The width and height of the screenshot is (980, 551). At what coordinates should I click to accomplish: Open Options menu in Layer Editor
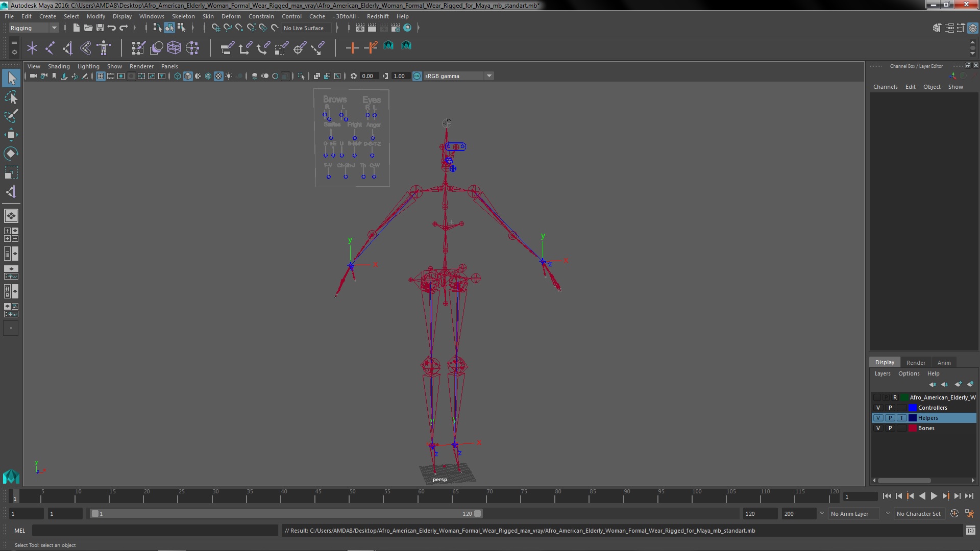pyautogui.click(x=909, y=373)
